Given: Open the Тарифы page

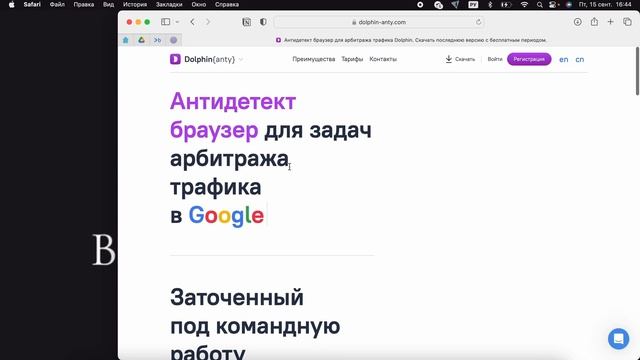Looking at the screenshot, I should point(352,59).
